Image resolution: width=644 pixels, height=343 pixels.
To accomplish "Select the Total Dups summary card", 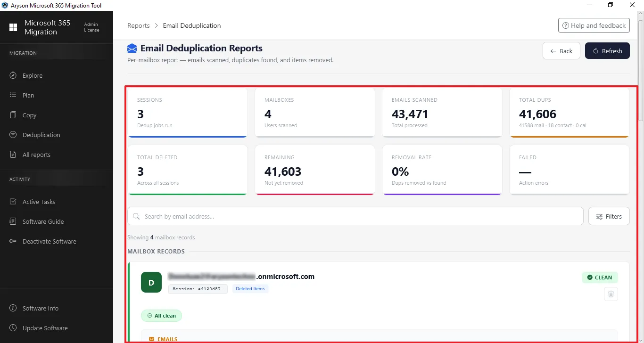I will coord(570,113).
